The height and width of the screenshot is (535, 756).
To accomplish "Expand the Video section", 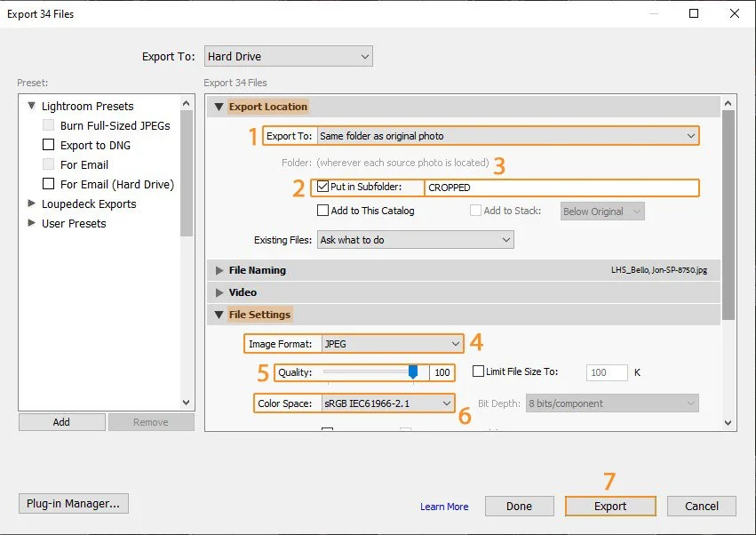I will click(x=219, y=292).
